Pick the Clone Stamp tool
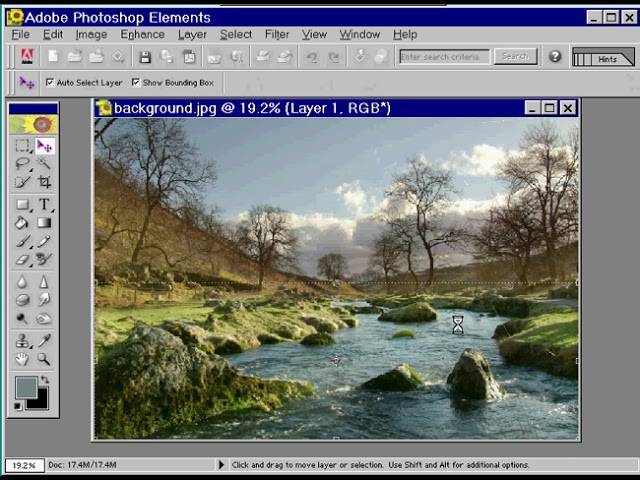 click(22, 340)
